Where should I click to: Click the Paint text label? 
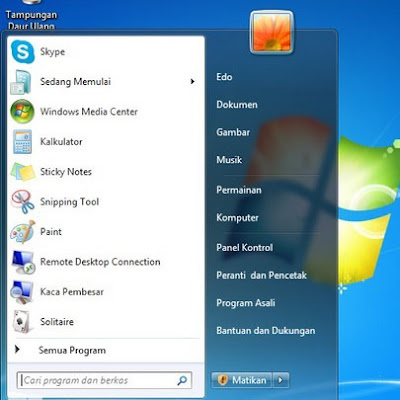click(51, 232)
